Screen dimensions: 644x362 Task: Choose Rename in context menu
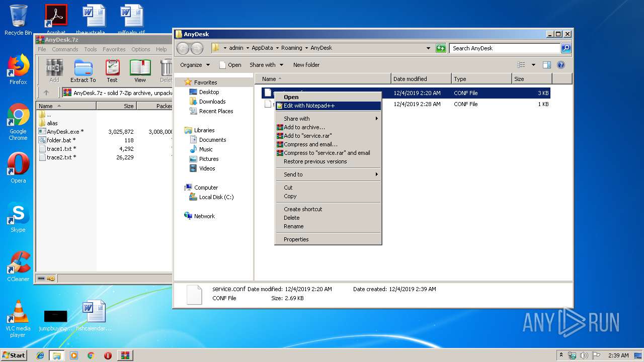[328, 226]
